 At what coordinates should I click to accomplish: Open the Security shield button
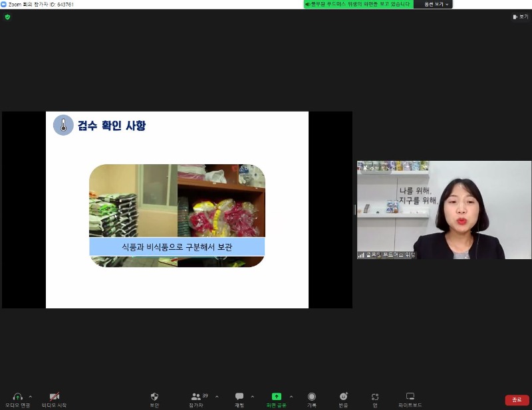(x=154, y=397)
